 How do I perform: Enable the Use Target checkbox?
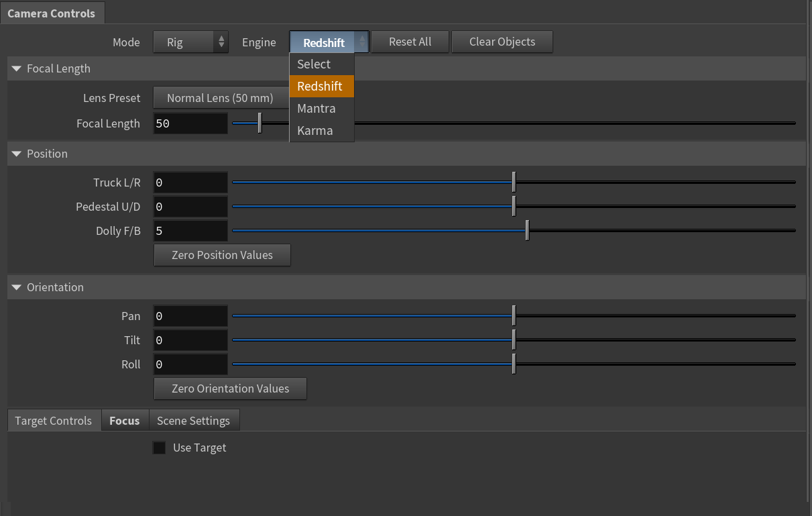click(x=159, y=448)
